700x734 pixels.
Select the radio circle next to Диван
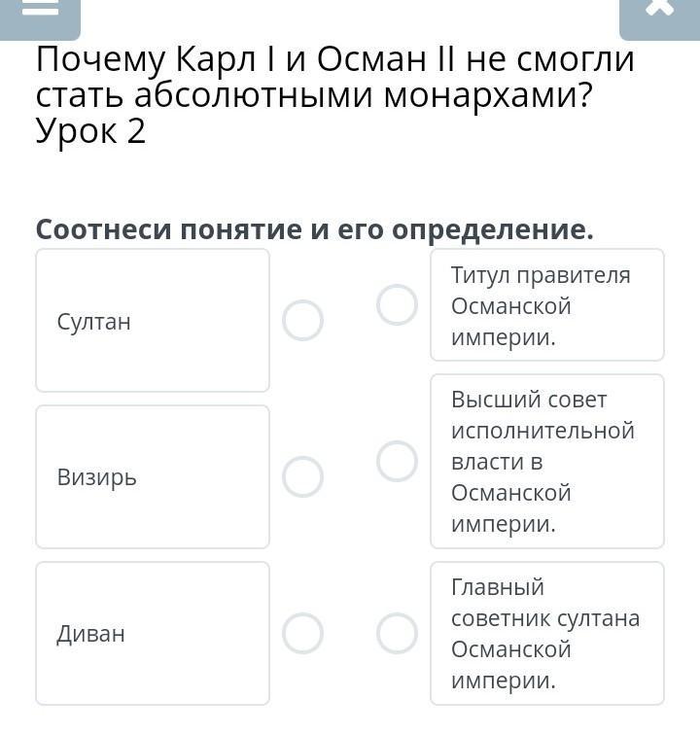click(x=302, y=634)
